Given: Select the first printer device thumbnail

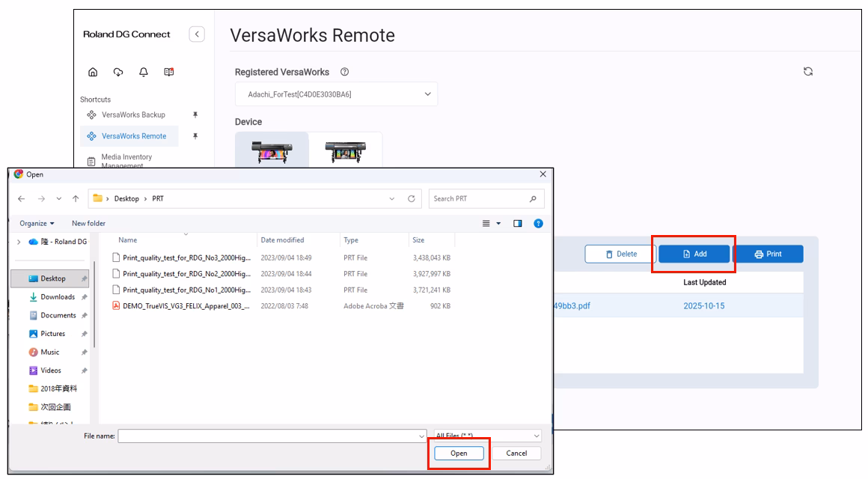Looking at the screenshot, I should 272,150.
